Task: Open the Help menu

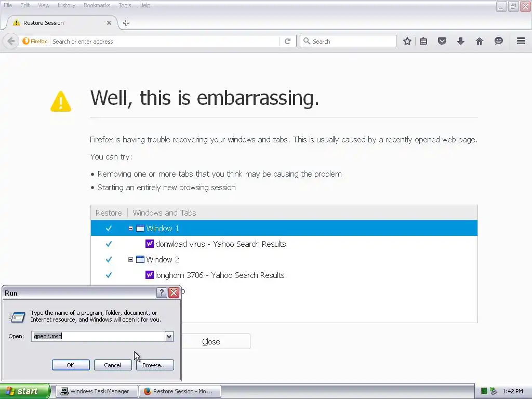Action: coord(145,5)
